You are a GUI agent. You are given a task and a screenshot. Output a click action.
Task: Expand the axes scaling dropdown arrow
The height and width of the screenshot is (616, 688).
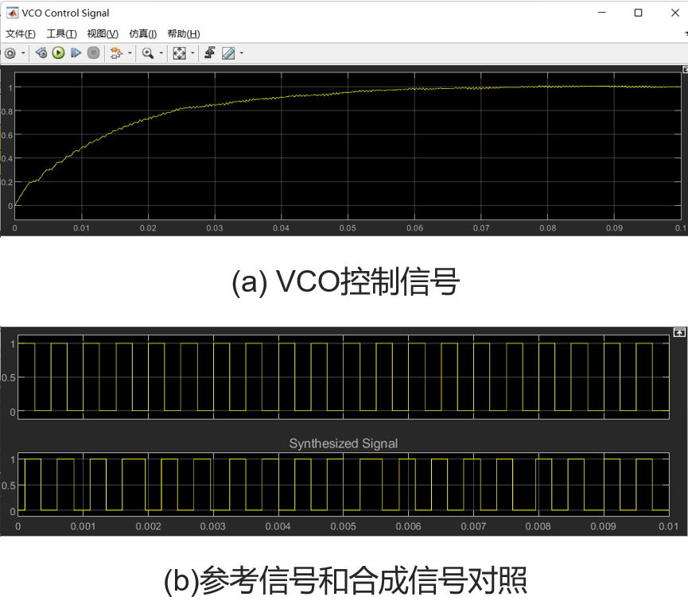192,53
